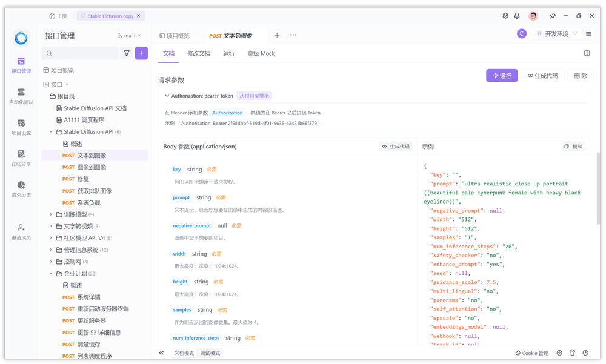The image size is (606, 364).
Task: Open 请求历史 in the sidebar
Action: pyautogui.click(x=21, y=189)
